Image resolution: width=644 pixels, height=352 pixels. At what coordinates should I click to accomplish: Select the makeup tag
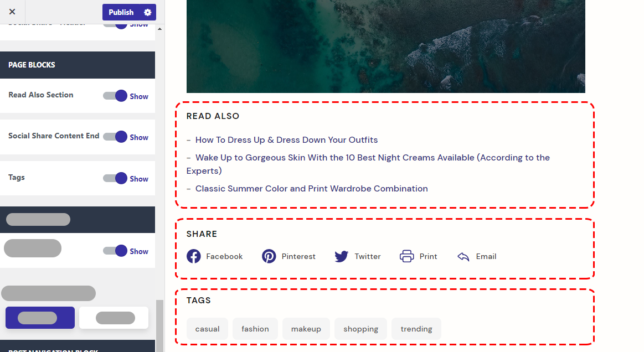click(306, 329)
